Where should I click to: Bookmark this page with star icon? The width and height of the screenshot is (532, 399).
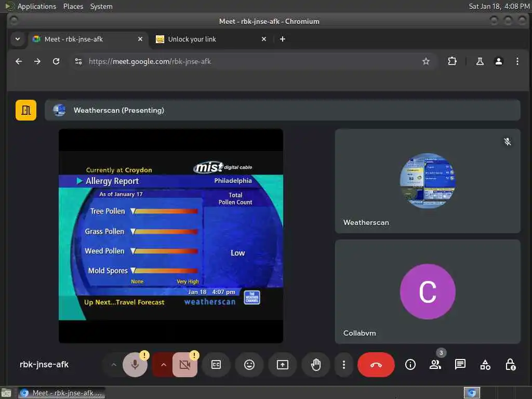(426, 61)
